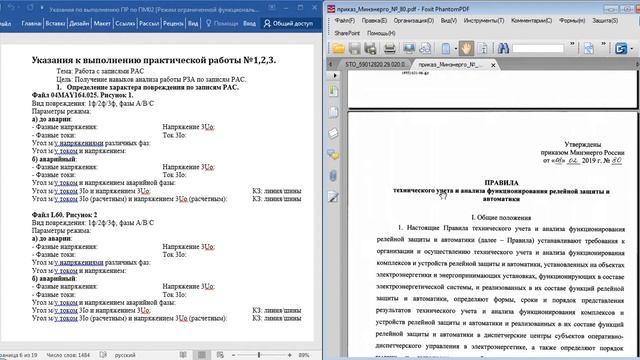Open the Комментарии(C) menu in Foxit
The image size is (640, 360).
tap(531, 20)
